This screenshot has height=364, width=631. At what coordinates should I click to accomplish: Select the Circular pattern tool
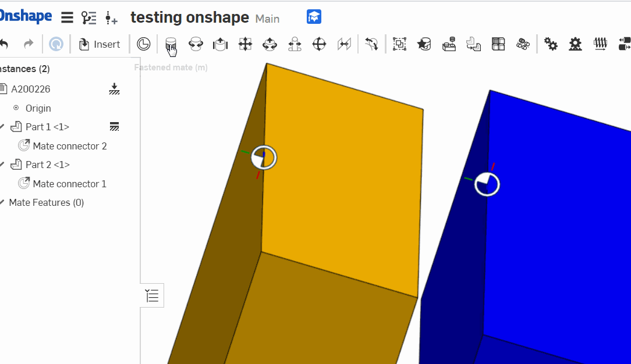523,44
